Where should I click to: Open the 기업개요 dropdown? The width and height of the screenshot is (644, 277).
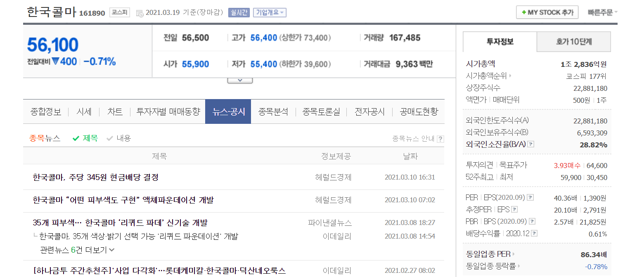[x=270, y=12]
